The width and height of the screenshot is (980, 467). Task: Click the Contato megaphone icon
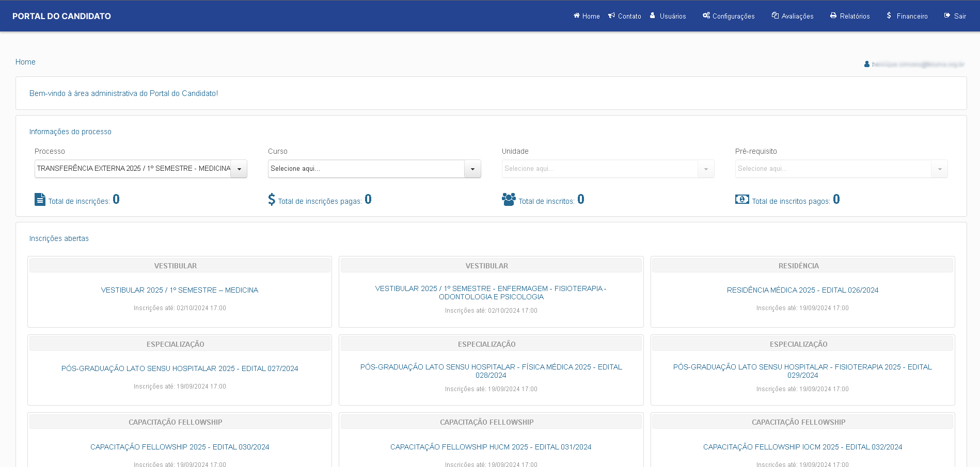coord(611,16)
